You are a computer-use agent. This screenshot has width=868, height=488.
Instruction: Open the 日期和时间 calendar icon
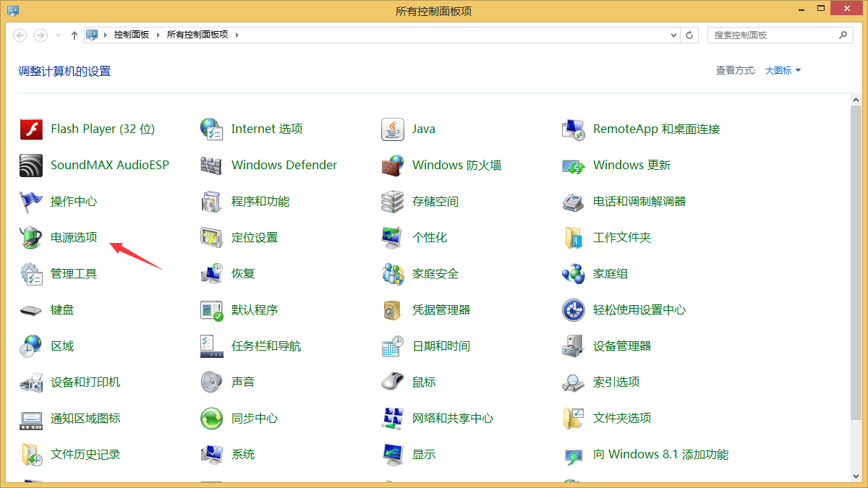point(392,346)
